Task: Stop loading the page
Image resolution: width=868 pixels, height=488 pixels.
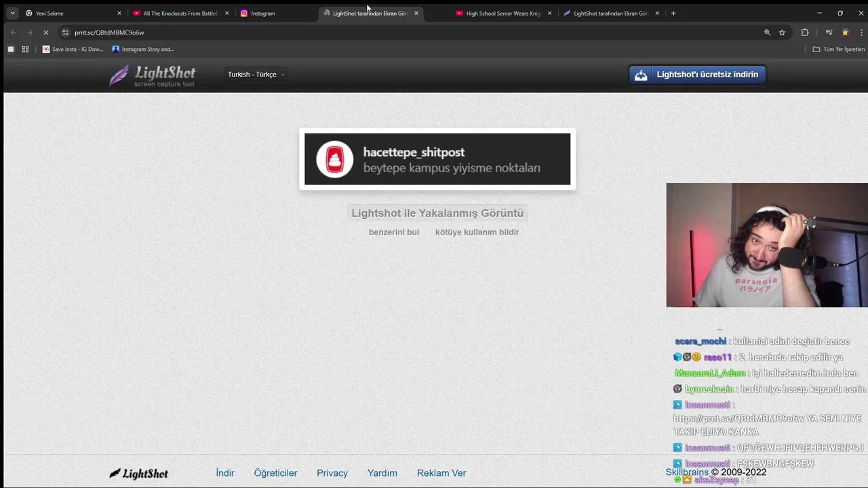Action: coord(46,33)
